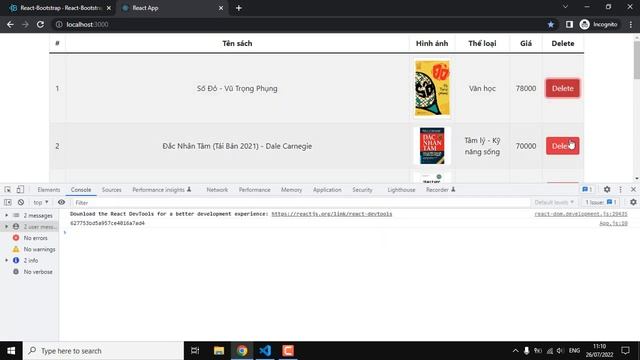The height and width of the screenshot is (360, 640).
Task: Open the Network panel tab
Action: click(x=217, y=190)
